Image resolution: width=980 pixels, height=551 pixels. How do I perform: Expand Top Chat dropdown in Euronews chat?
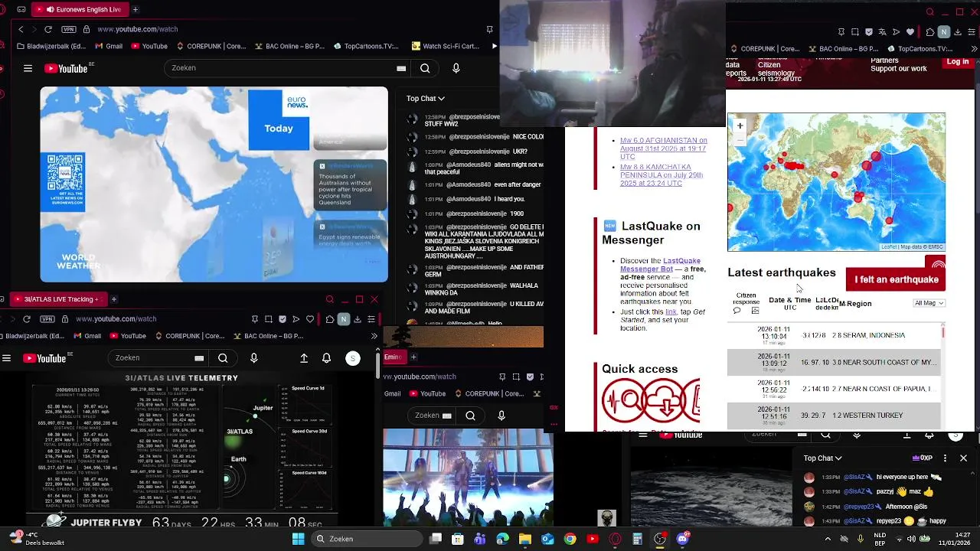coord(425,98)
